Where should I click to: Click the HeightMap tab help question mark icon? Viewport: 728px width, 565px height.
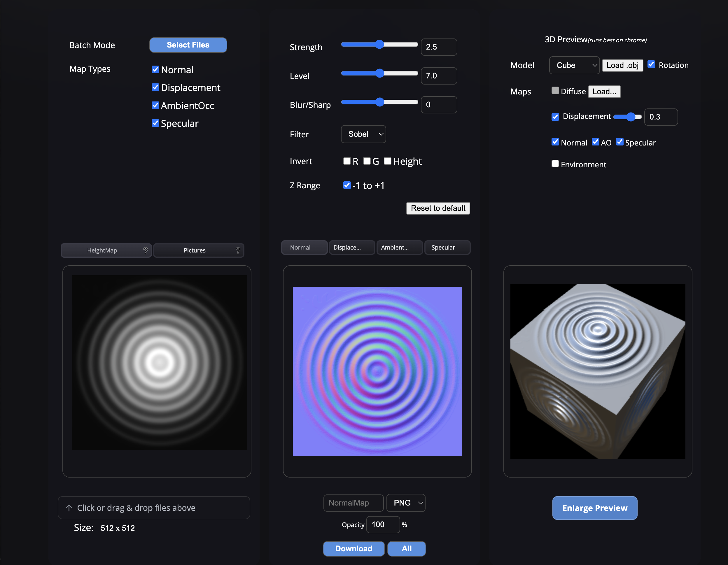coord(145,250)
